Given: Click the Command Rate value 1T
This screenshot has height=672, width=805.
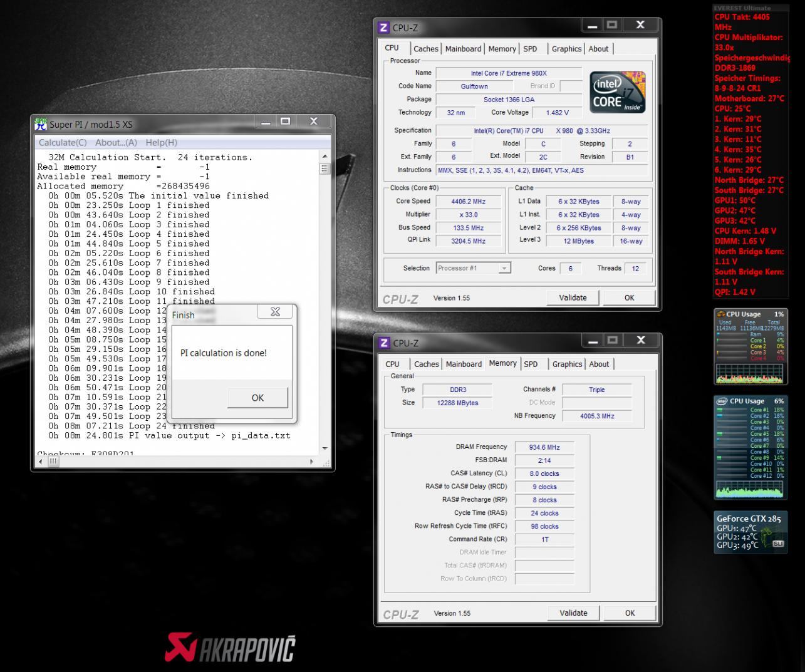Looking at the screenshot, I should click(x=544, y=539).
